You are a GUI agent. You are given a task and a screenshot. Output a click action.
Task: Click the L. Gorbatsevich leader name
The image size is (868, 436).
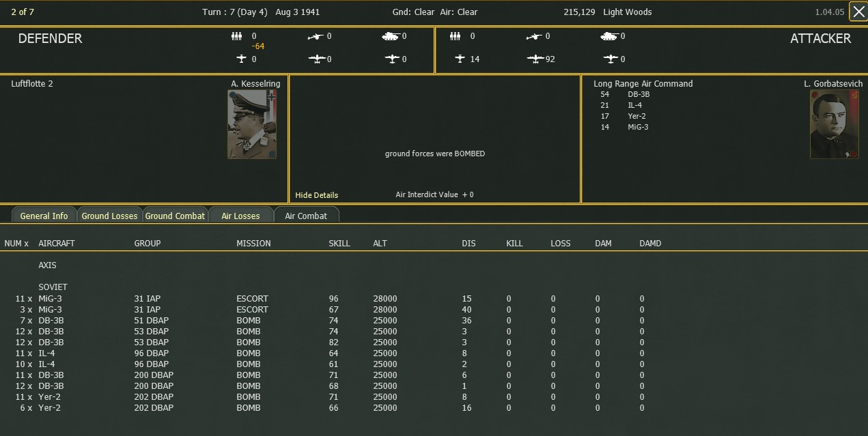coord(833,84)
